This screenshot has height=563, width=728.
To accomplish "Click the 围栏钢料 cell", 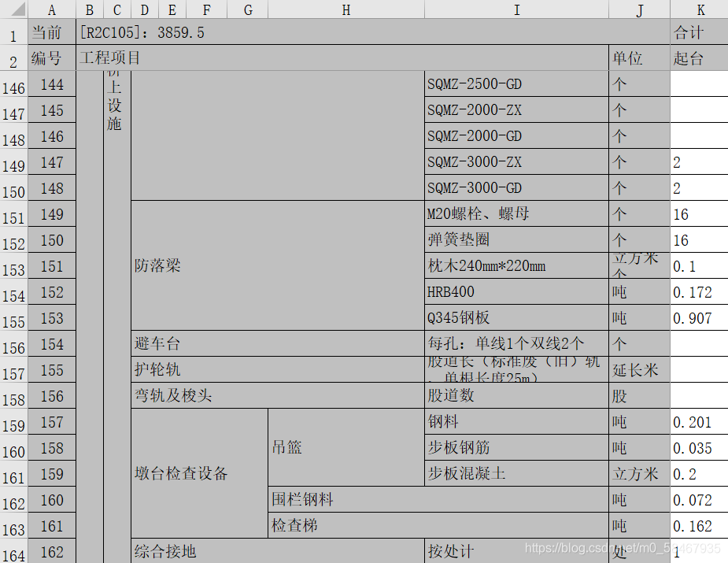I will (438, 500).
